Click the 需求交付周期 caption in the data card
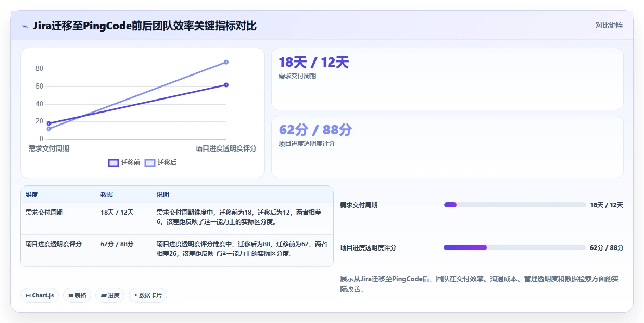The image size is (644, 323). 297,76
